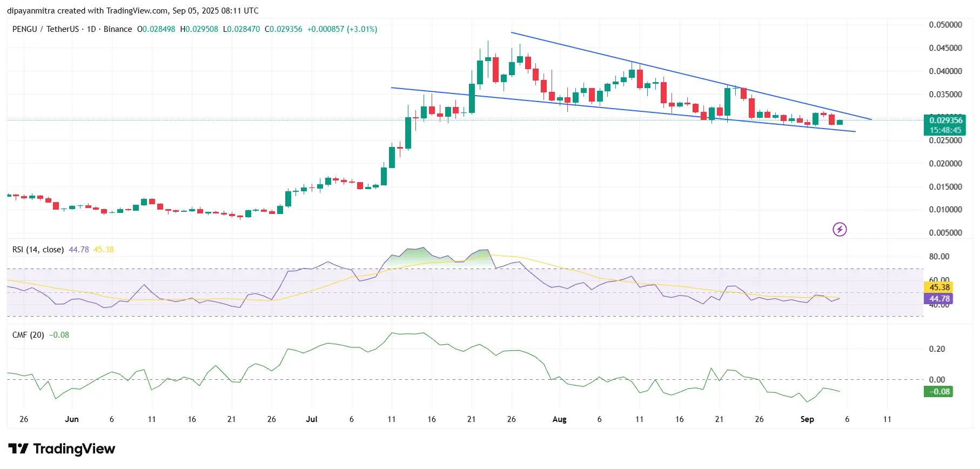Click the green CMF value tag -0.08
980x469 pixels.
tap(939, 392)
